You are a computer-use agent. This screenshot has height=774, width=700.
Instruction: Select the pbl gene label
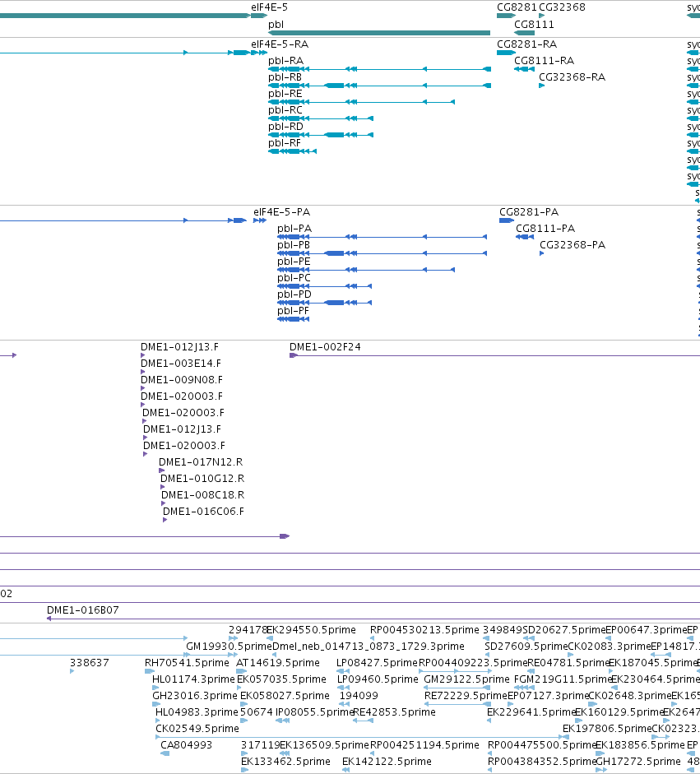pos(276,24)
